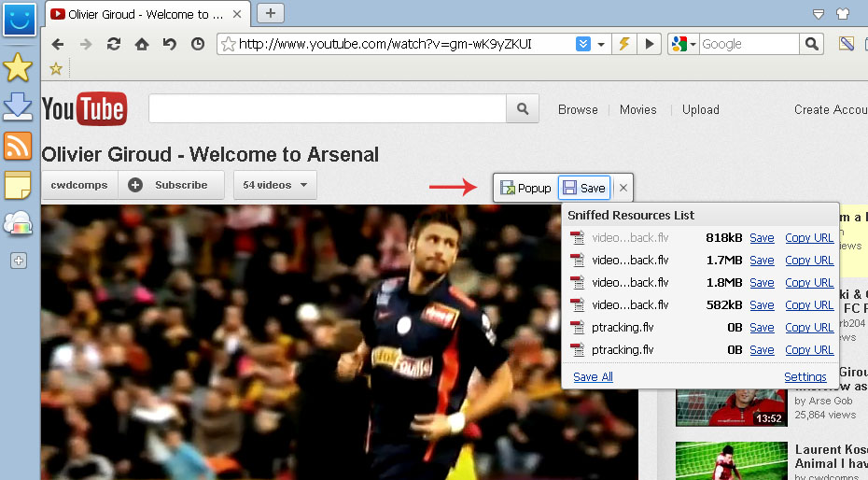Click the 1.8MB file size text
Viewport: 868px width, 480px height.
[724, 283]
